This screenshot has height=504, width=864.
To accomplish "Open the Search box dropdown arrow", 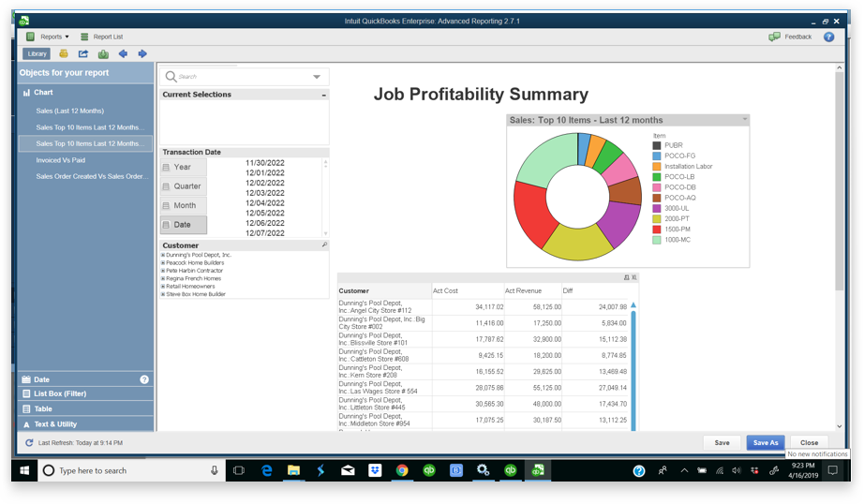I will pyautogui.click(x=317, y=77).
